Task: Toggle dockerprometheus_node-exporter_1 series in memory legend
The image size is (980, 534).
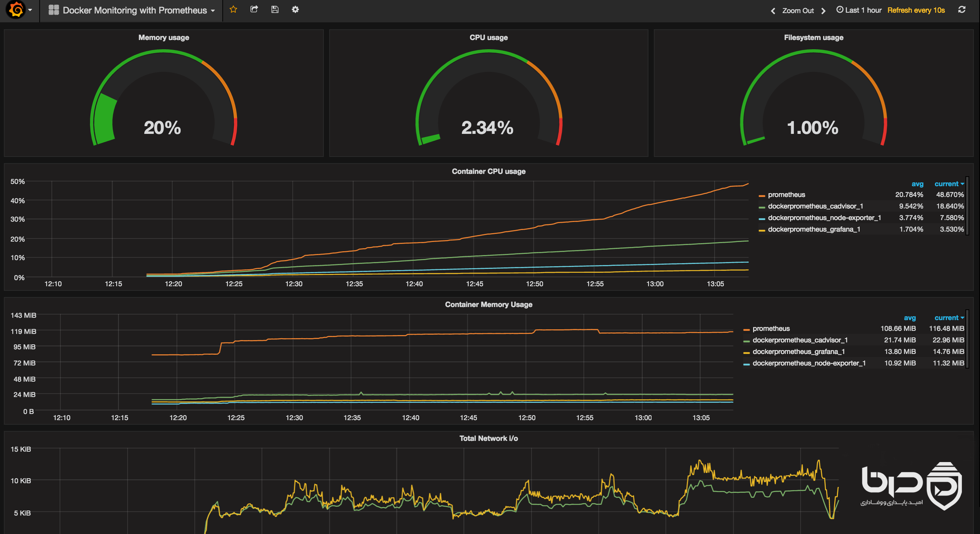Action: 809,363
